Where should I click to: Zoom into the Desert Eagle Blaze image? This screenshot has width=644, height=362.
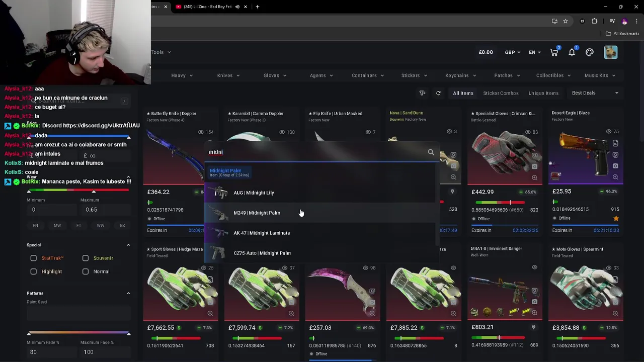tap(615, 177)
